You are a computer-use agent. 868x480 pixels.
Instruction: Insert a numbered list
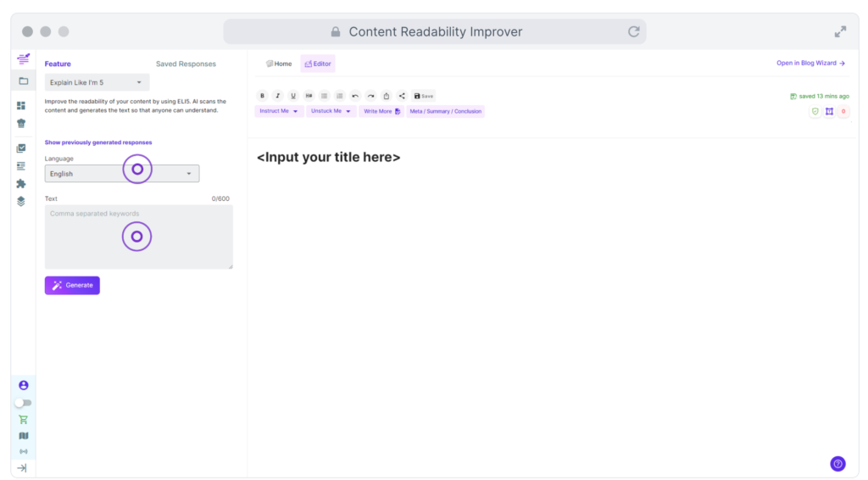[340, 96]
